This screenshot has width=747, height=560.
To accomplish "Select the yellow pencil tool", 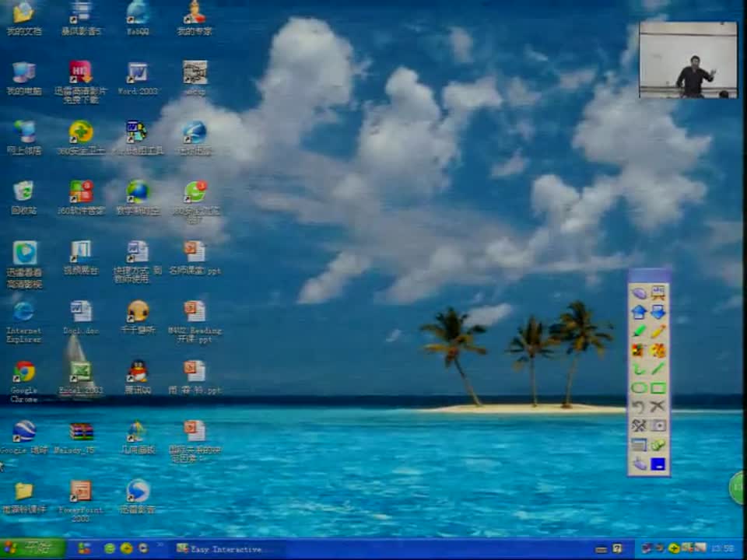I will pos(658,331).
